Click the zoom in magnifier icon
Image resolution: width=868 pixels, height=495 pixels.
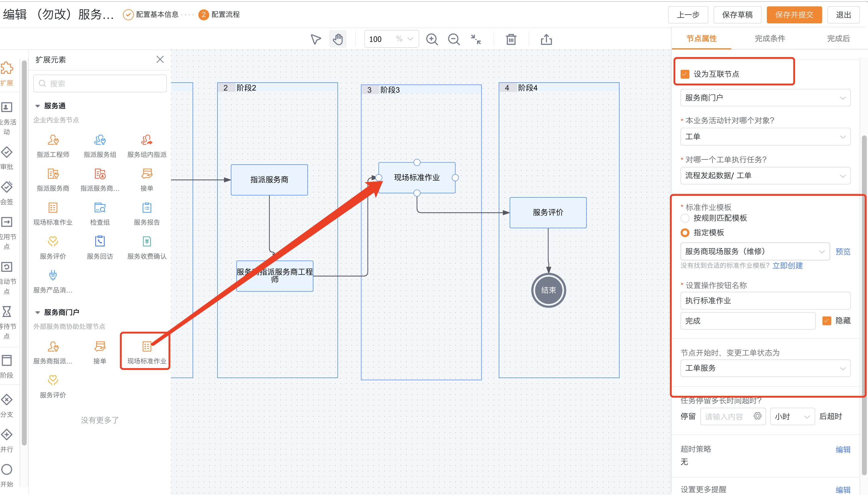pos(432,39)
